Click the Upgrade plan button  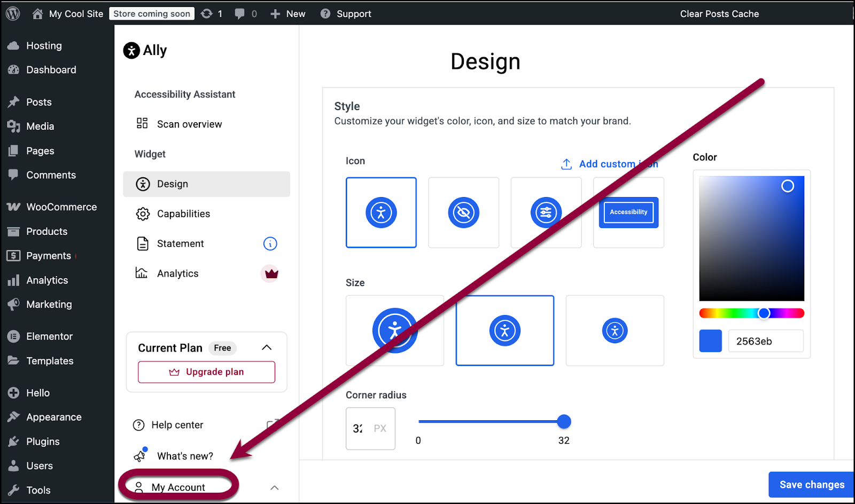[x=206, y=372]
